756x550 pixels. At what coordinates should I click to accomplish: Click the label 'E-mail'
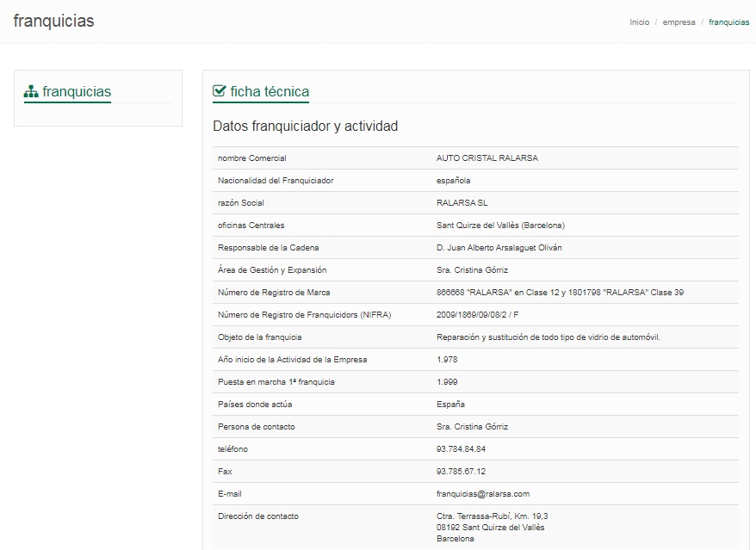click(x=230, y=494)
